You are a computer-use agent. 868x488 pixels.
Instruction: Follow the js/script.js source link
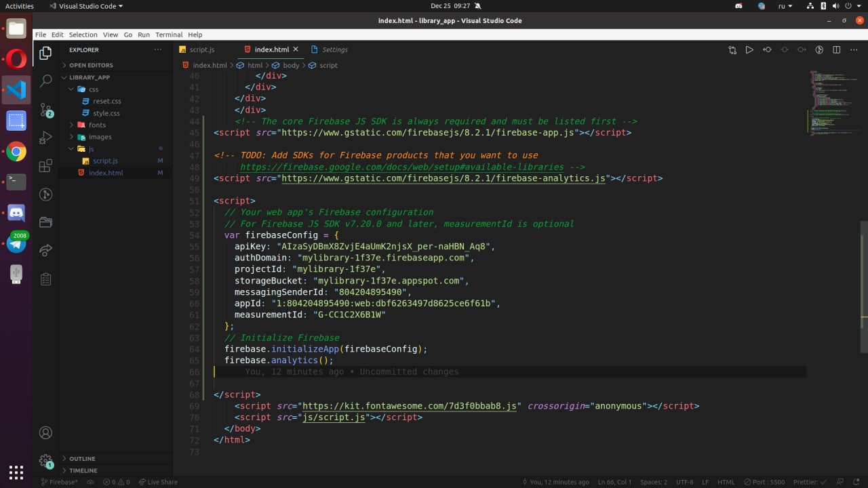point(334,418)
